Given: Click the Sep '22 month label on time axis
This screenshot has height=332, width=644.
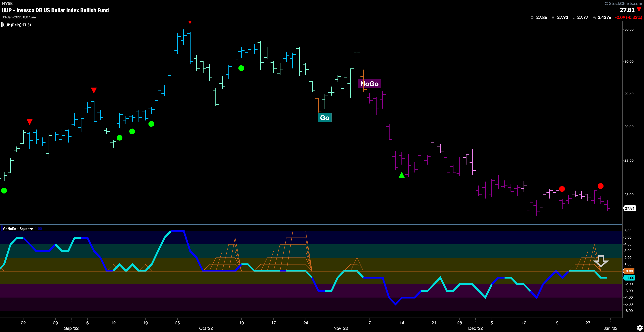Looking at the screenshot, I should tap(71, 328).
